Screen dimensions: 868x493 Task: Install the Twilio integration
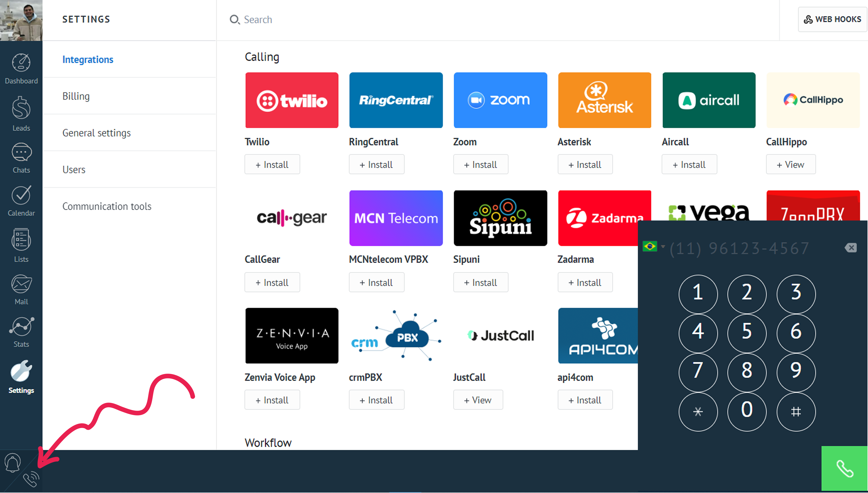pyautogui.click(x=272, y=165)
